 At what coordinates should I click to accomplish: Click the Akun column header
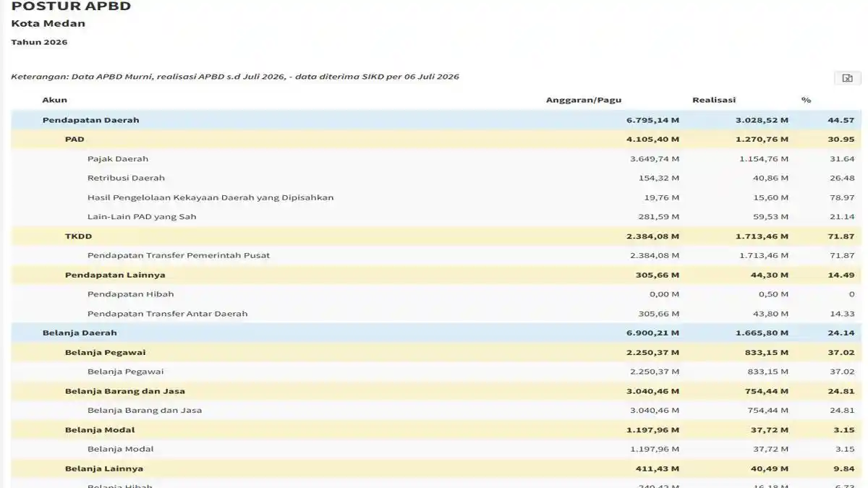click(x=54, y=100)
